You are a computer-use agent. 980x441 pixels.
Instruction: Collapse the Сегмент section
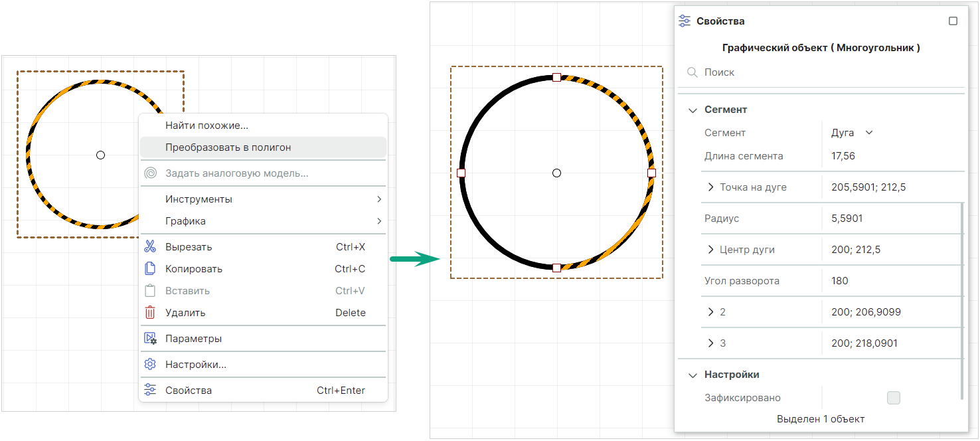tap(693, 110)
